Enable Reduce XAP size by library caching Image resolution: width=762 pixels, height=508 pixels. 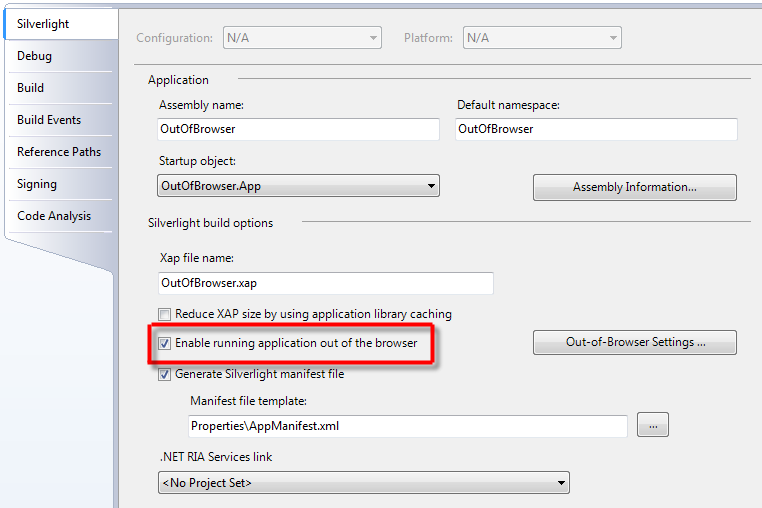coord(165,315)
